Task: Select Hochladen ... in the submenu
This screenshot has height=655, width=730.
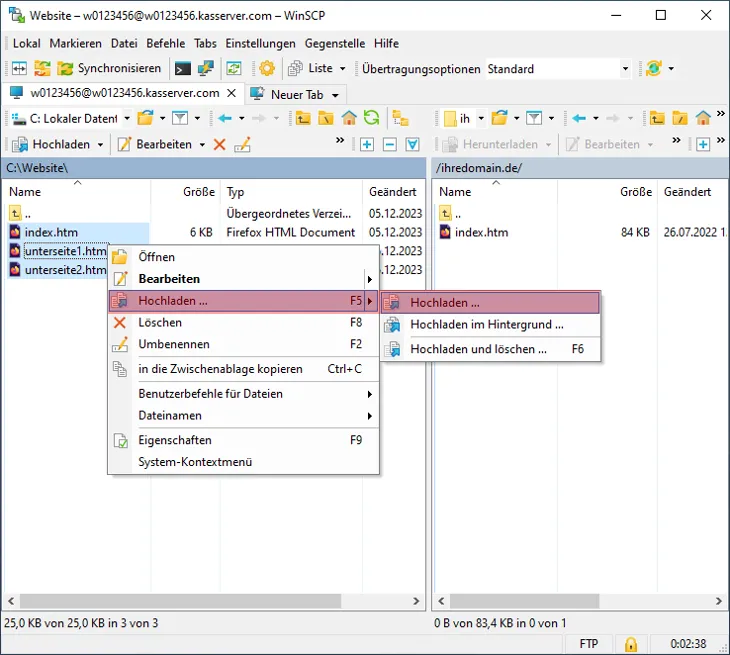Action: tap(490, 303)
